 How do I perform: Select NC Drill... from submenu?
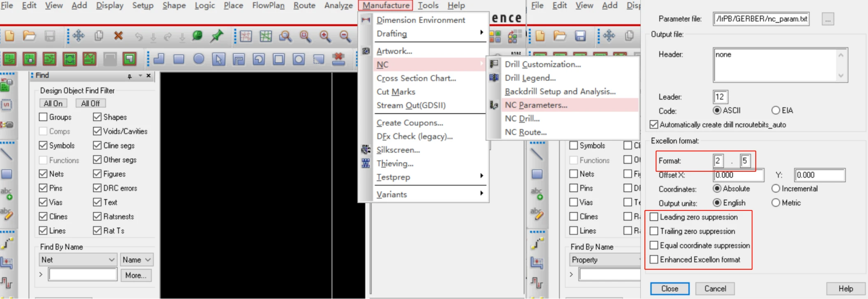point(522,119)
